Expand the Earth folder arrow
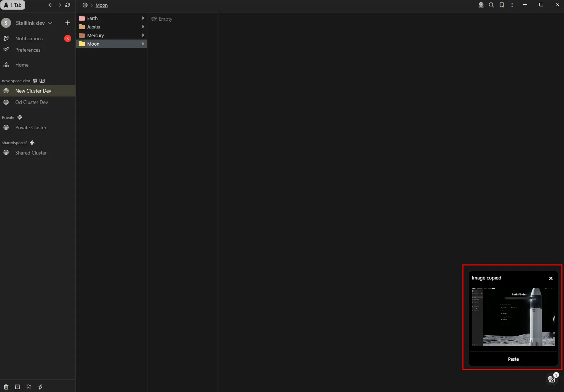Viewport: 564px width, 392px height. [x=143, y=18]
